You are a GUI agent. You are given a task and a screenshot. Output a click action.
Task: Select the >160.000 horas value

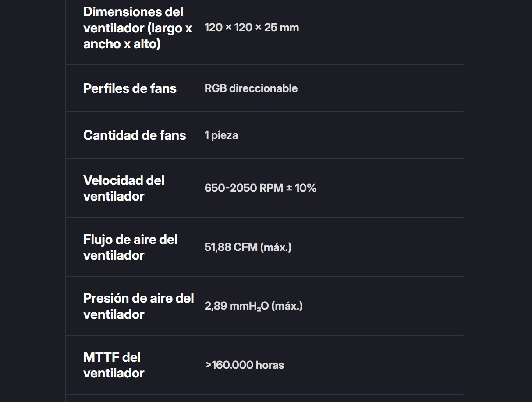click(x=245, y=365)
